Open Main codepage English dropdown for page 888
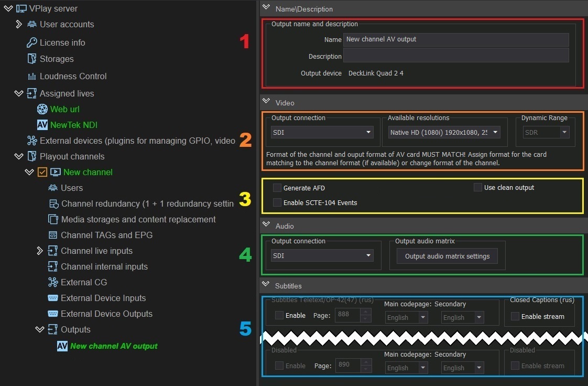Image resolution: width=588 pixels, height=386 pixels. pos(407,318)
